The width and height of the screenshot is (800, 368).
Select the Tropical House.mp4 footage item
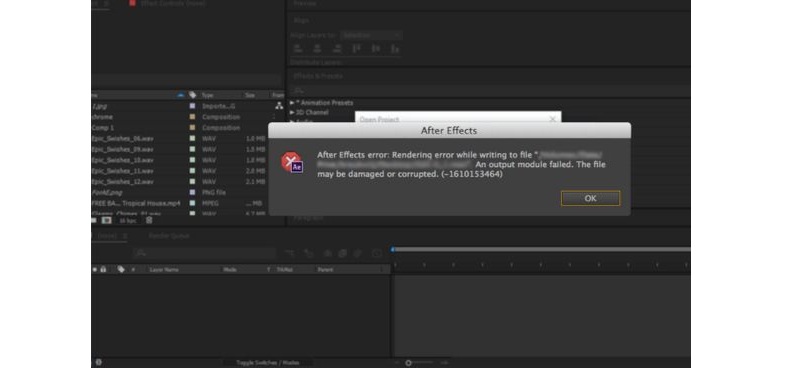point(136,203)
